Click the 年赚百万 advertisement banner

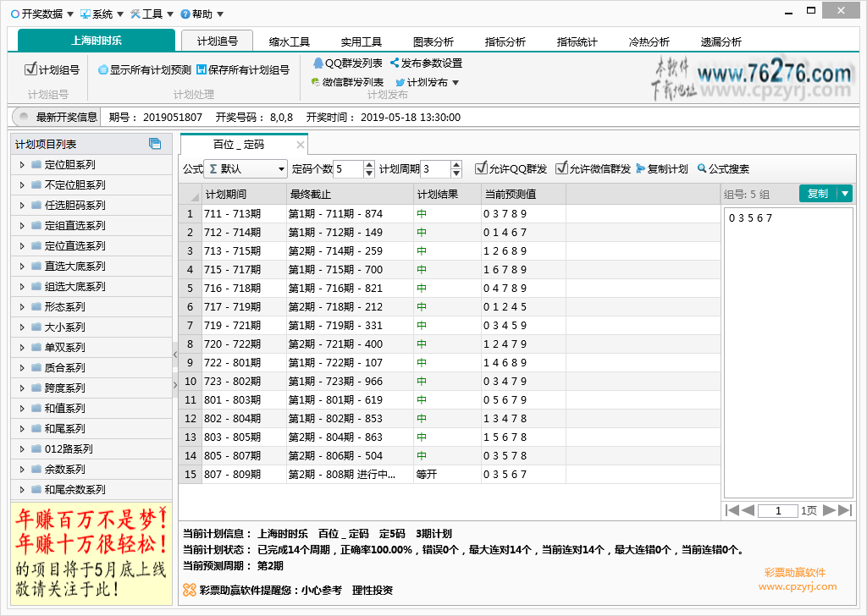(x=91, y=553)
